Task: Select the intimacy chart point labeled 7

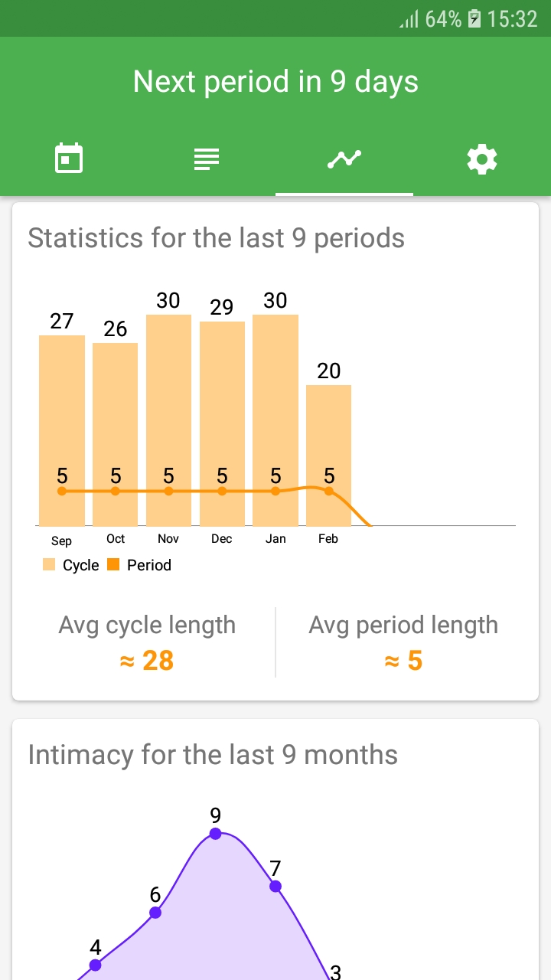Action: pos(275,887)
